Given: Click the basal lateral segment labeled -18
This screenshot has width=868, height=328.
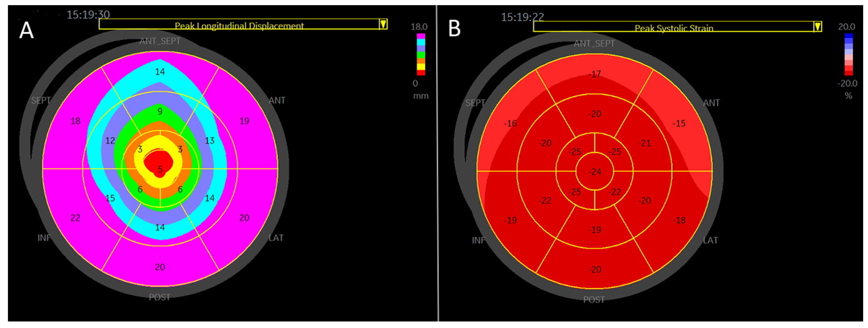Looking at the screenshot, I should point(679,220).
